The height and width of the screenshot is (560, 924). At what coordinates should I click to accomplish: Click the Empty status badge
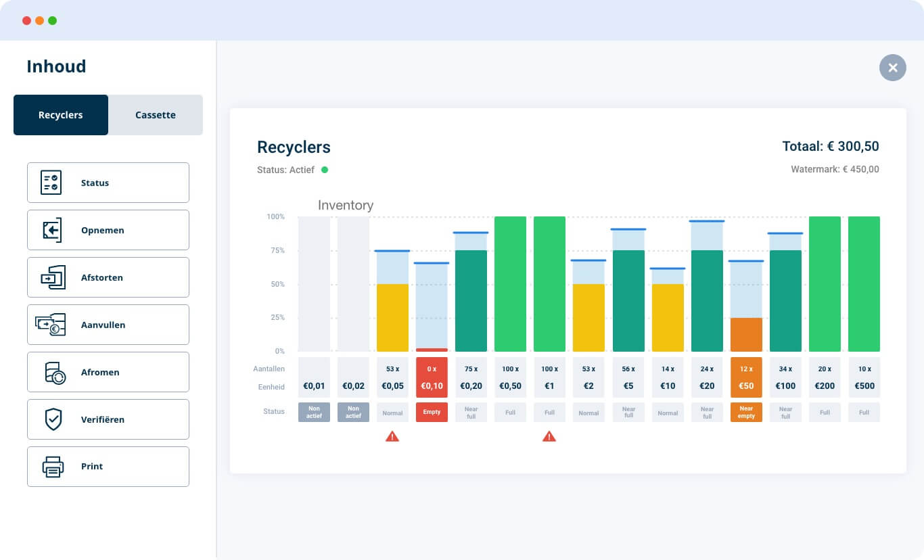pos(432,412)
